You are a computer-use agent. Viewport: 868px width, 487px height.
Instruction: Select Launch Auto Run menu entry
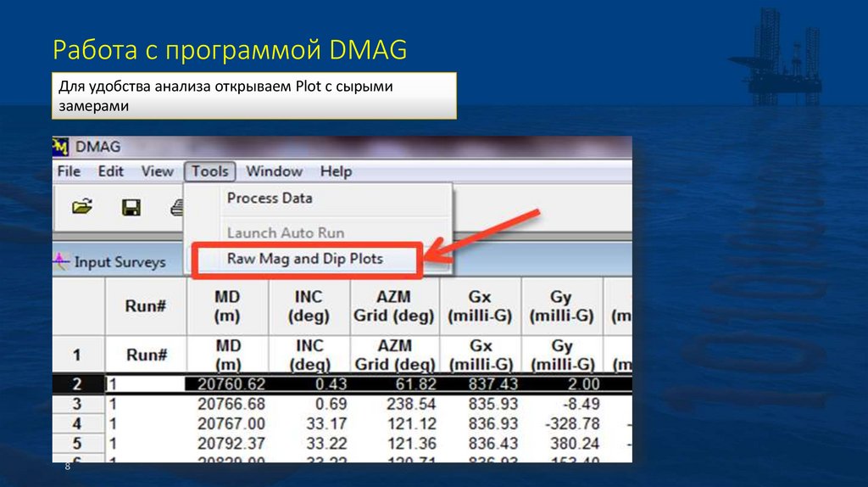[286, 232]
